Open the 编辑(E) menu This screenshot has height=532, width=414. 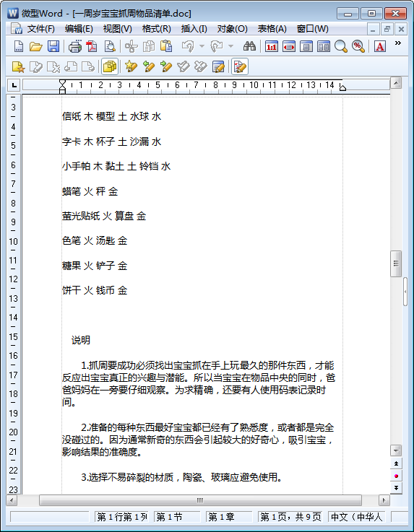point(79,29)
